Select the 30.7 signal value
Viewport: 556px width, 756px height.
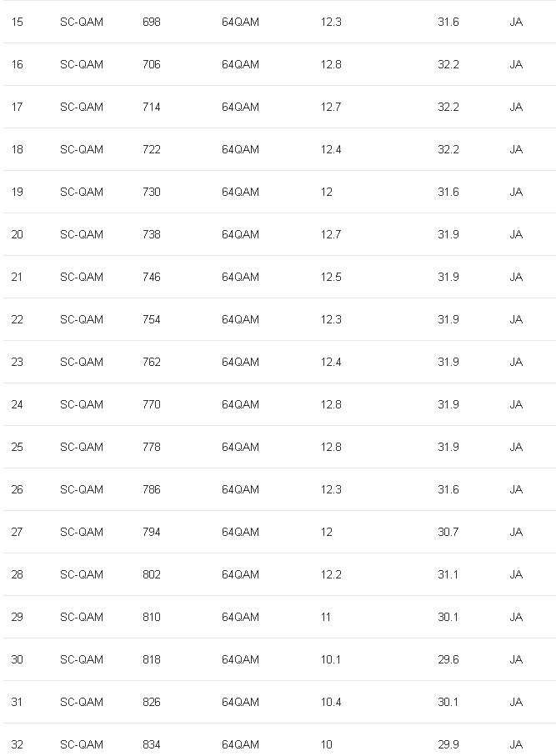tap(448, 532)
